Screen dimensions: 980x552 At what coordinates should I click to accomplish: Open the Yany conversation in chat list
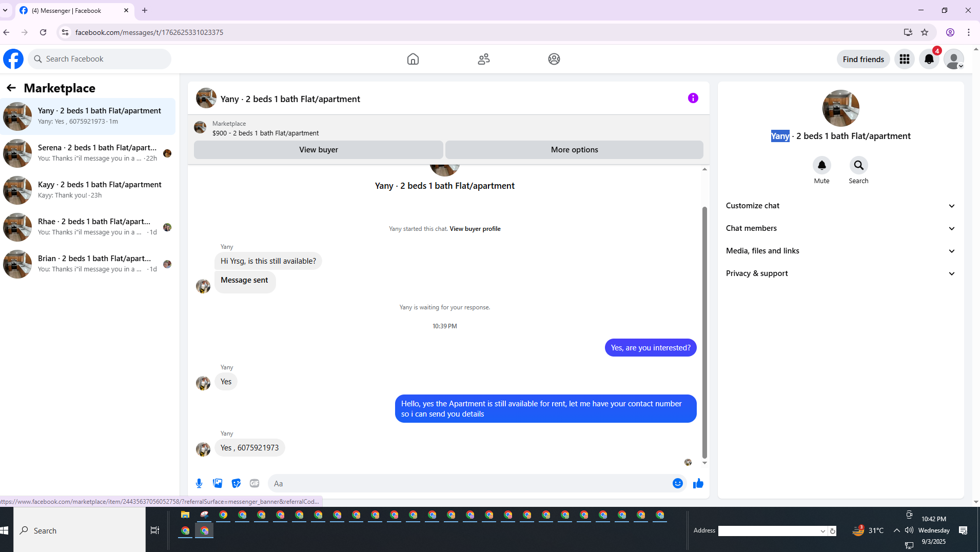pyautogui.click(x=88, y=116)
